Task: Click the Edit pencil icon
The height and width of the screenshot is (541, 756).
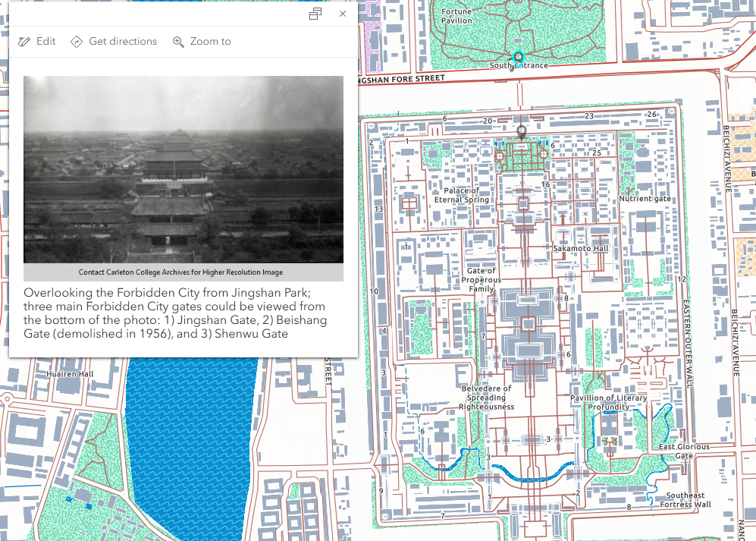Action: (x=24, y=42)
